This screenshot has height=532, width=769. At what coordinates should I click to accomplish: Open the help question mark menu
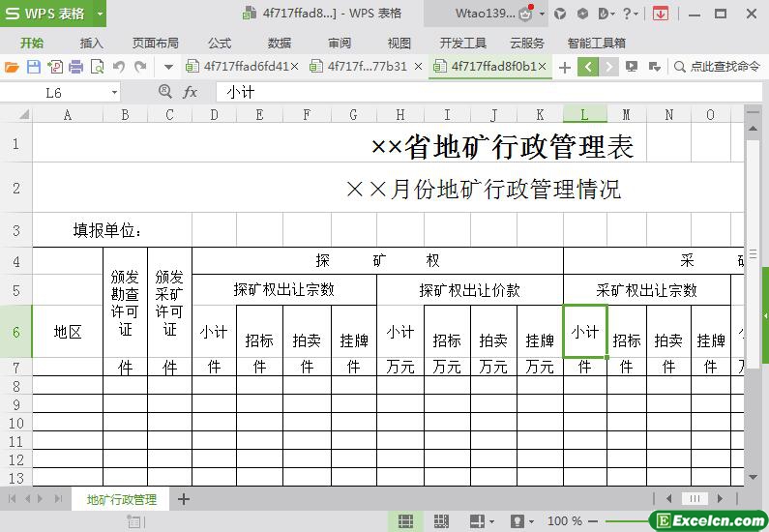(x=630, y=14)
